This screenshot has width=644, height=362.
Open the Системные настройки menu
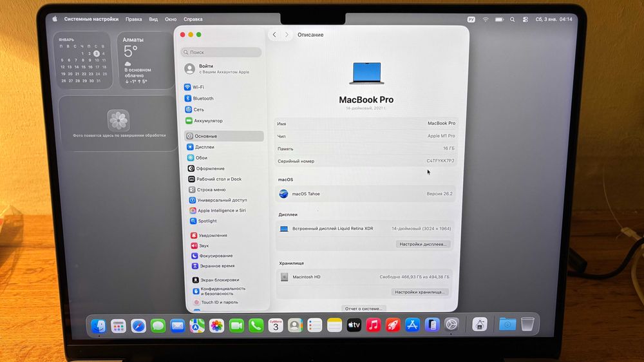click(x=91, y=19)
